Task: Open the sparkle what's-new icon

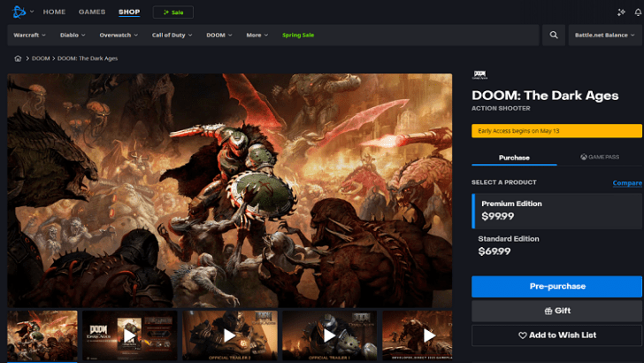Action: coord(621,12)
